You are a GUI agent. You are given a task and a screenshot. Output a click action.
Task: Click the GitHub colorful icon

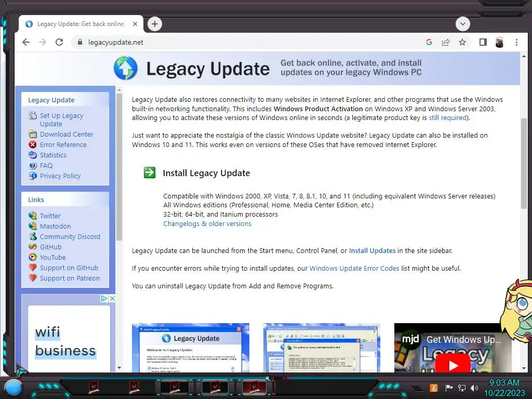pos(33,247)
